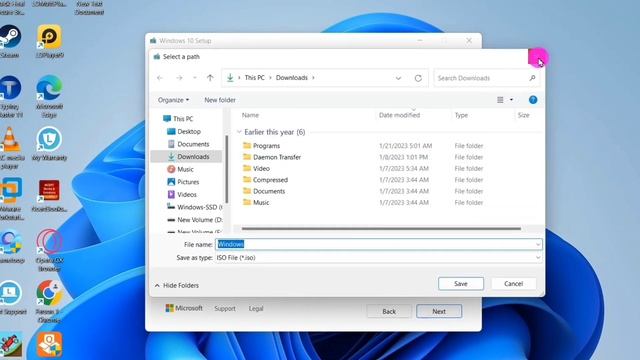Open the Organize menu
640x360 pixels.
point(173,100)
